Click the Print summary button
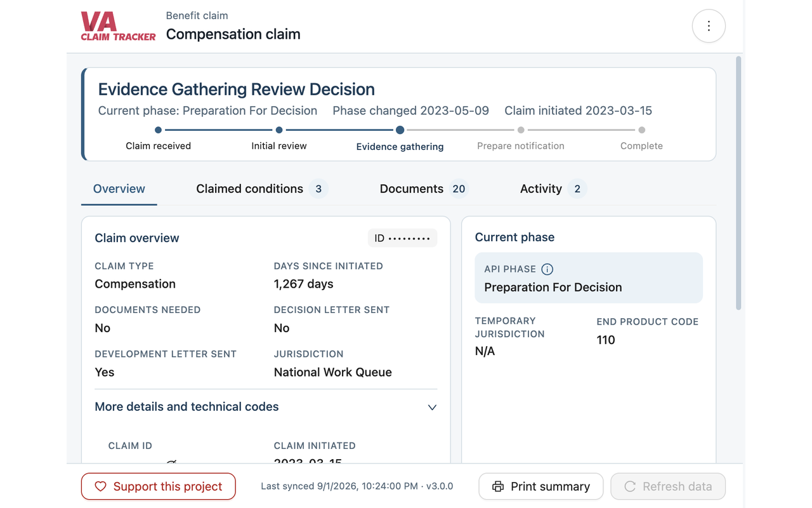Screen dimensions: 812x508 point(541,486)
